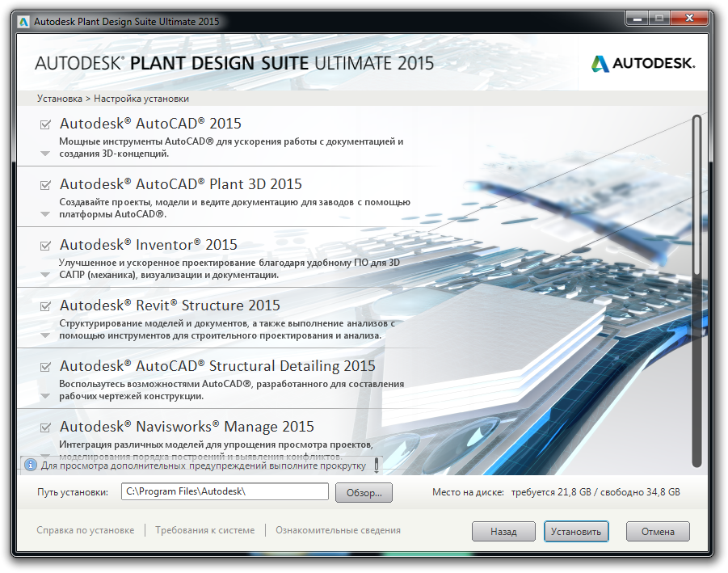Cancel setup with the Отмена button
The height and width of the screenshot is (573, 728).
(658, 532)
